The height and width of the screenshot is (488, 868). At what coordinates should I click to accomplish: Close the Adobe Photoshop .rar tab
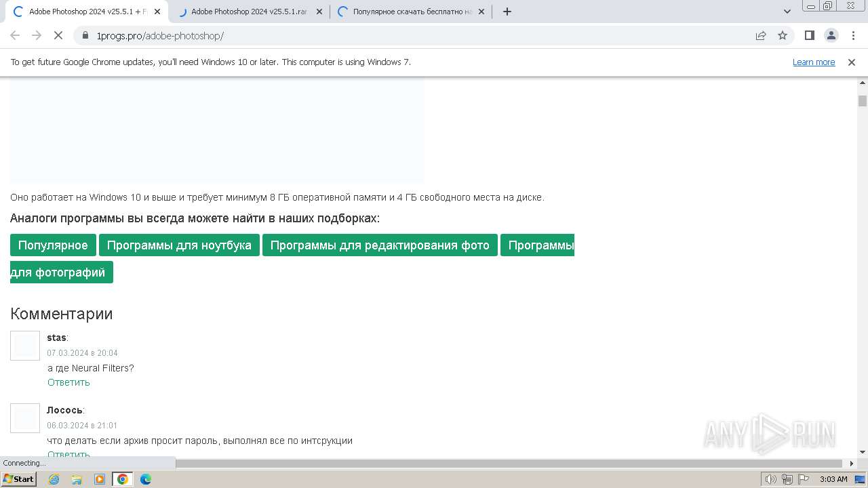319,12
